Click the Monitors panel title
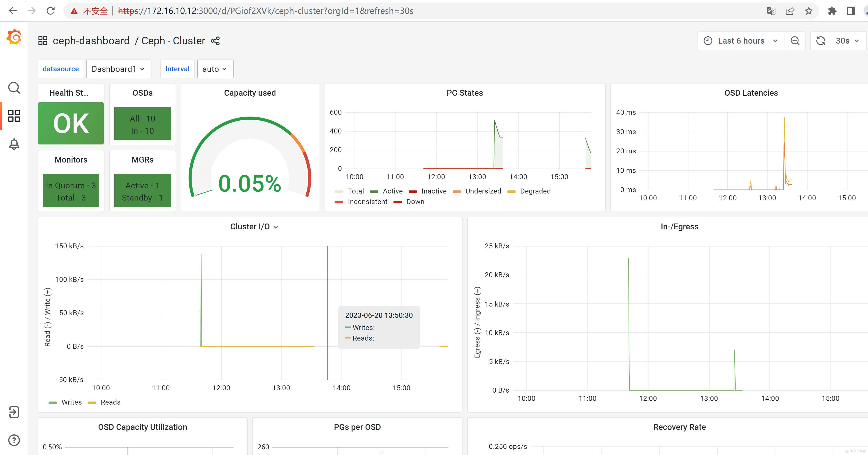Screen dimensions: 868x455 coord(71,159)
